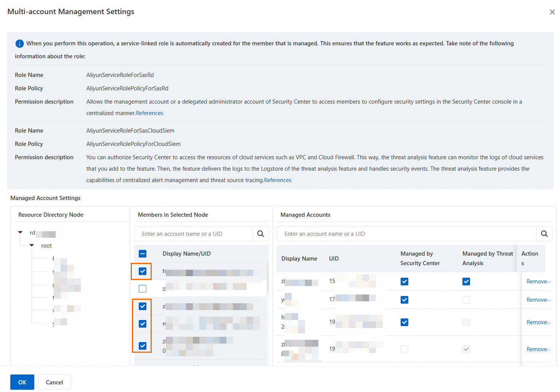
Task: Uncheck the first member checkbox in list
Action: tap(143, 271)
